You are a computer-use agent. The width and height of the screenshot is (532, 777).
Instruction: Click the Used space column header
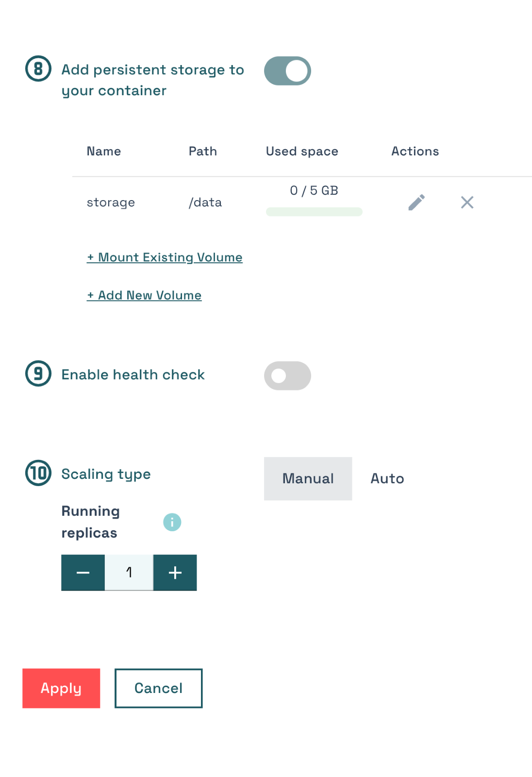click(302, 152)
